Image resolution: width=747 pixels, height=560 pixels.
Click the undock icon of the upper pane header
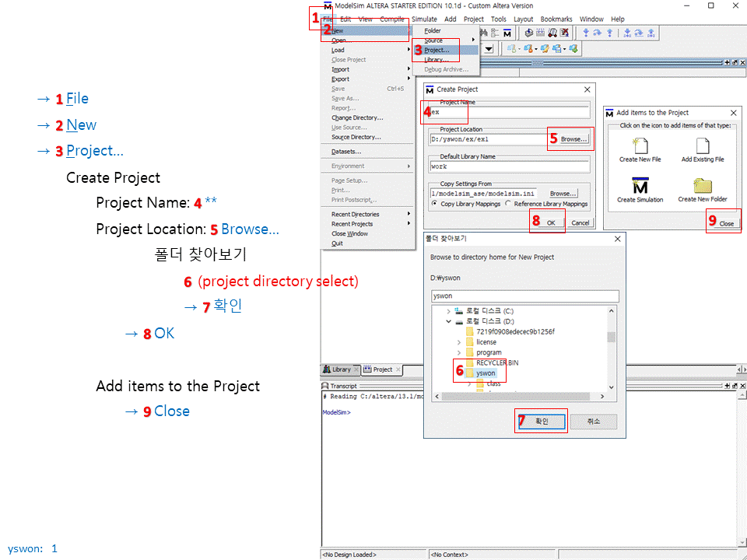point(735,62)
